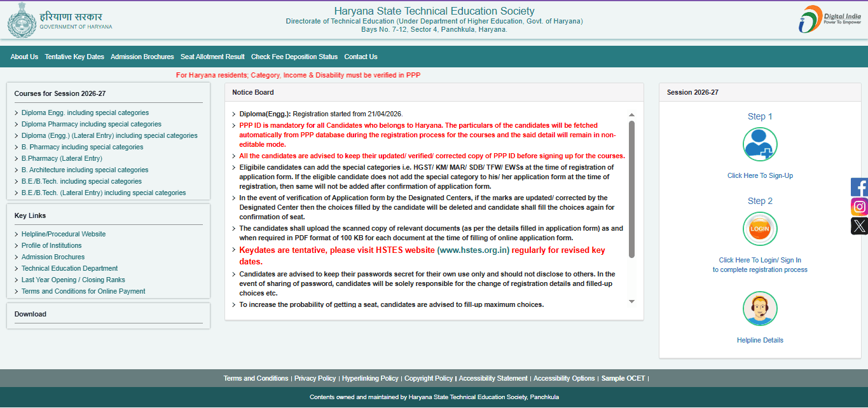Open the X (Twitter) social icon
This screenshot has width=868, height=408.
click(860, 226)
